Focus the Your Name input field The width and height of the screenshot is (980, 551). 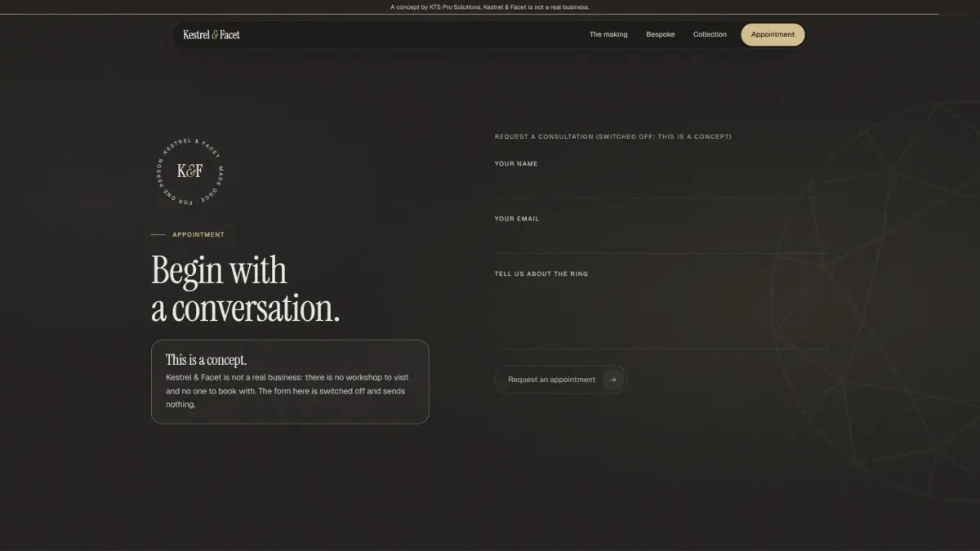(x=661, y=184)
